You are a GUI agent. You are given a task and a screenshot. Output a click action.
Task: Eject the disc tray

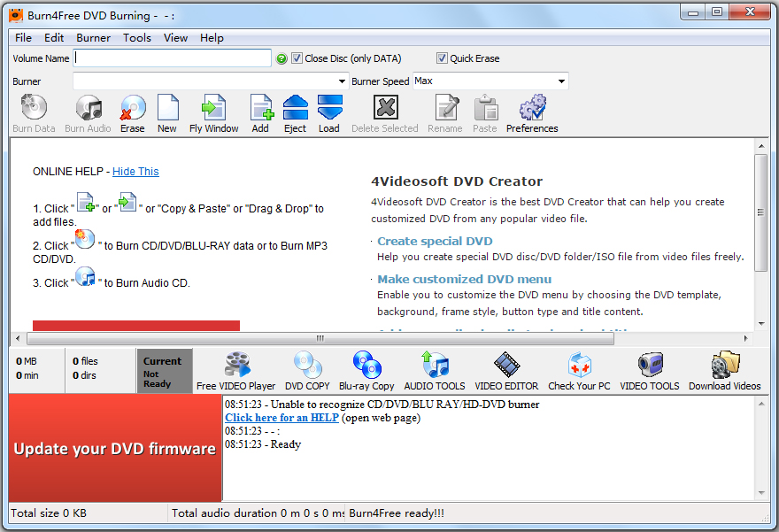[295, 114]
